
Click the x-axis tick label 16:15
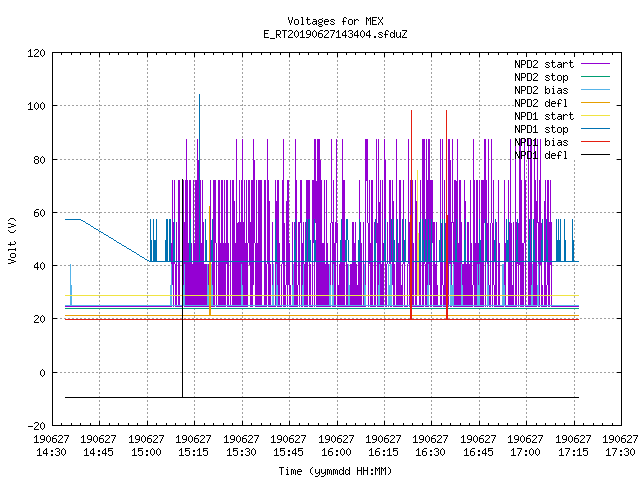(383, 452)
